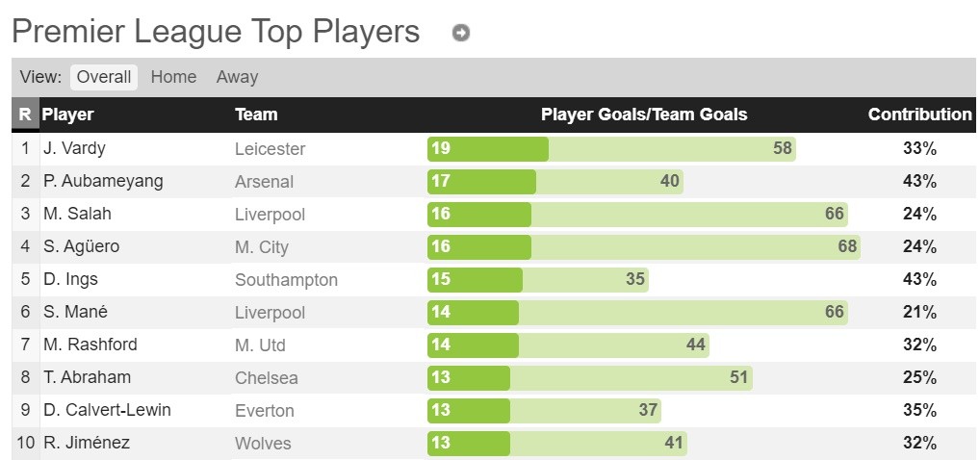Select D. Calvert-Lewin player link
Screen dimensions: 980x460
(x=107, y=410)
